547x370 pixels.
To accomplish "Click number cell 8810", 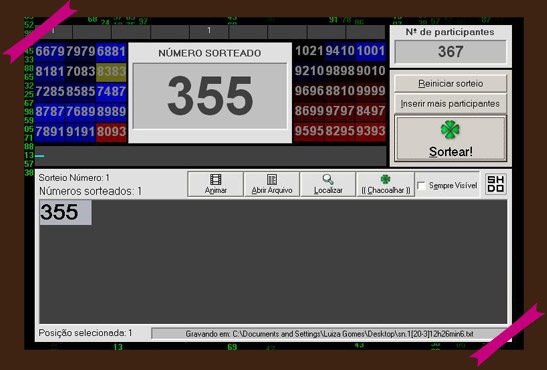I will [340, 91].
